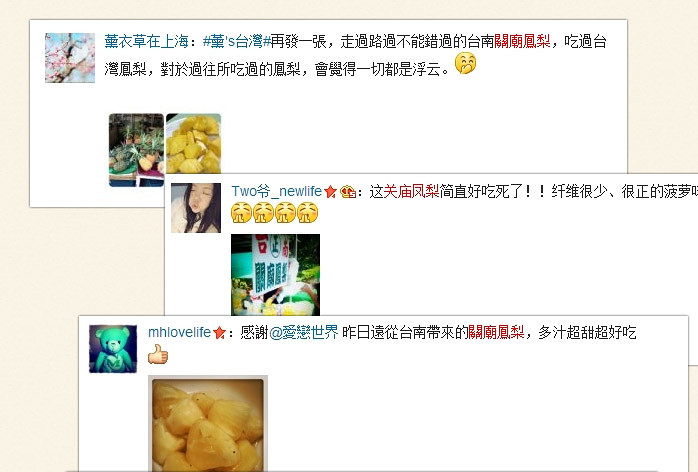Open the red 关庙凤梨 keyword link

click(411, 191)
